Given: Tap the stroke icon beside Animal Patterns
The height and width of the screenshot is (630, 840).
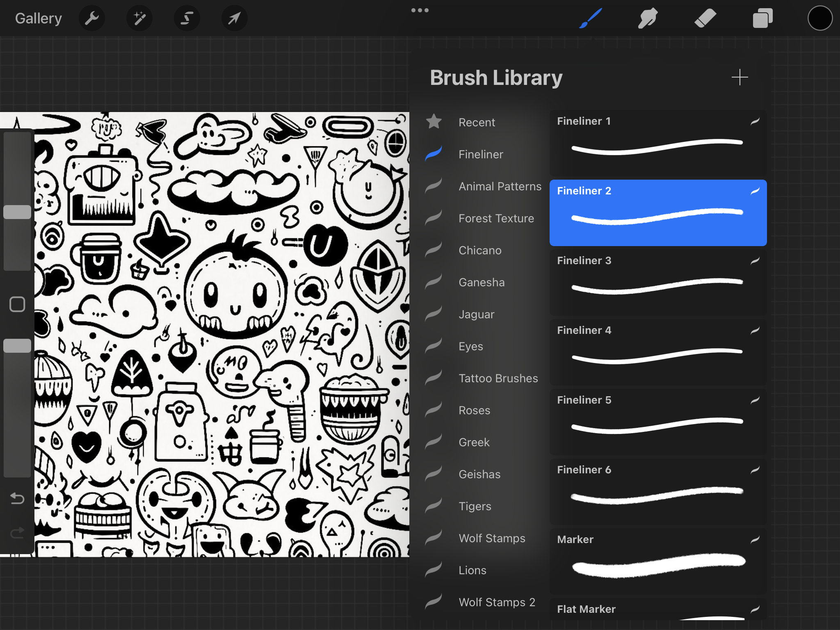Looking at the screenshot, I should point(434,185).
